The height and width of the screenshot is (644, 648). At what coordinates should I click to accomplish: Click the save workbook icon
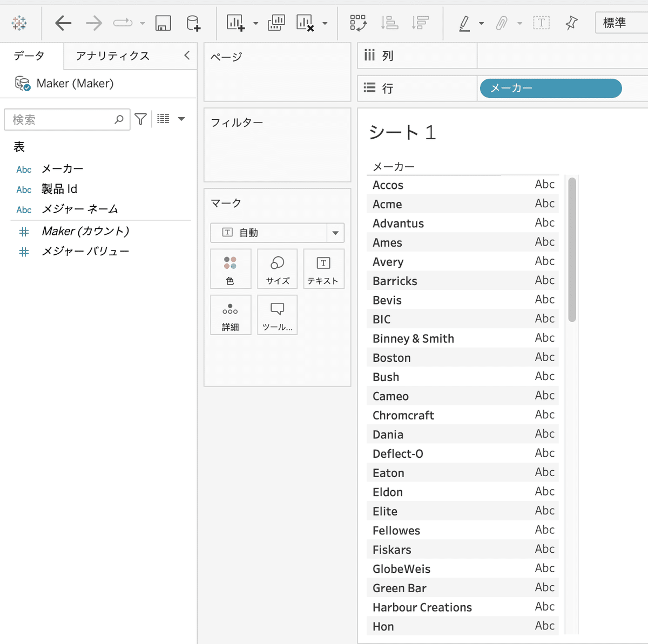click(x=163, y=23)
